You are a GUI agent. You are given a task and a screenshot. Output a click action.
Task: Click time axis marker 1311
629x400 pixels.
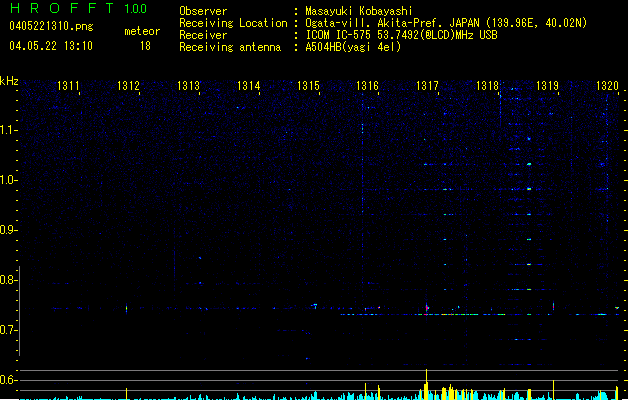pos(68,86)
